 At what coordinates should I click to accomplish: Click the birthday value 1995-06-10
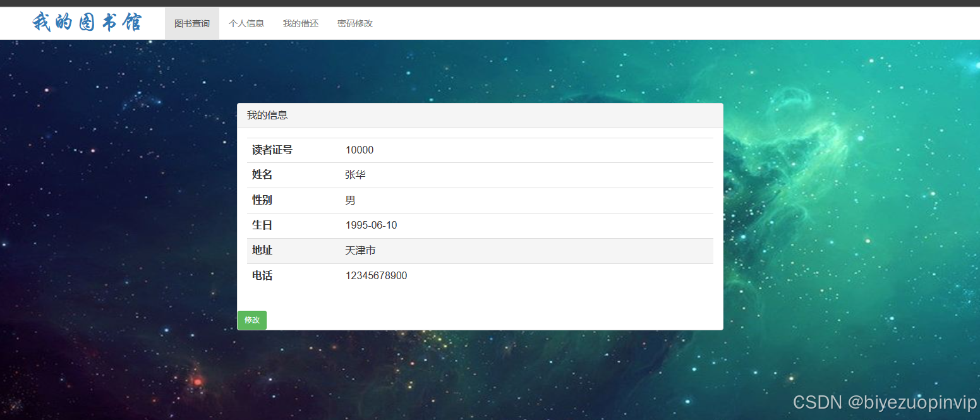(x=372, y=225)
